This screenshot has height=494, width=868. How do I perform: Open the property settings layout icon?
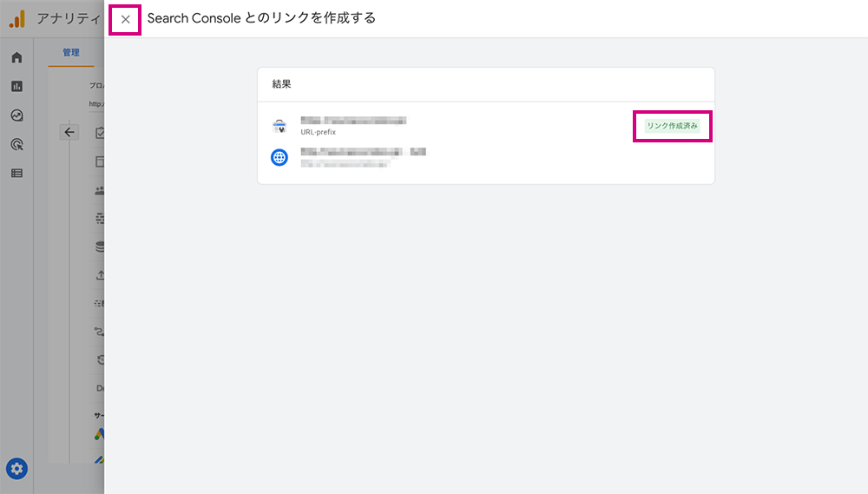100,161
